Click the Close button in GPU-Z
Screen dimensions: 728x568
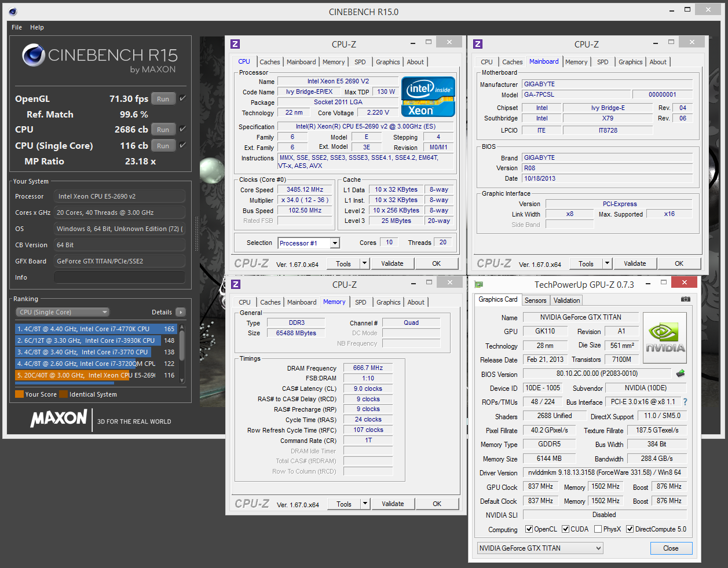[x=671, y=548]
